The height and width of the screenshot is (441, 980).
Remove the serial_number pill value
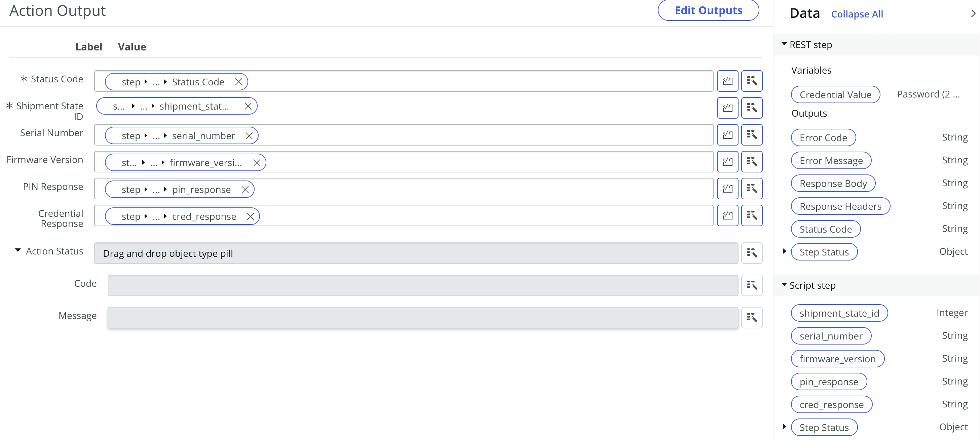pyautogui.click(x=248, y=135)
